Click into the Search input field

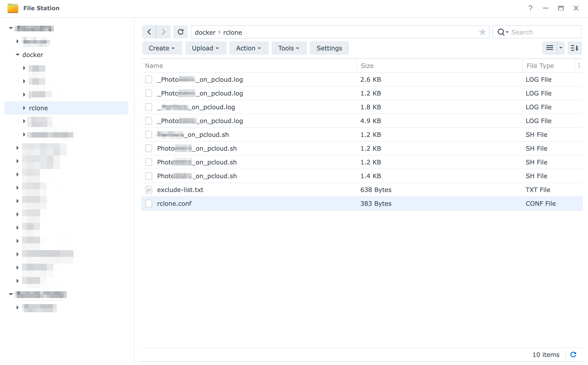click(543, 32)
